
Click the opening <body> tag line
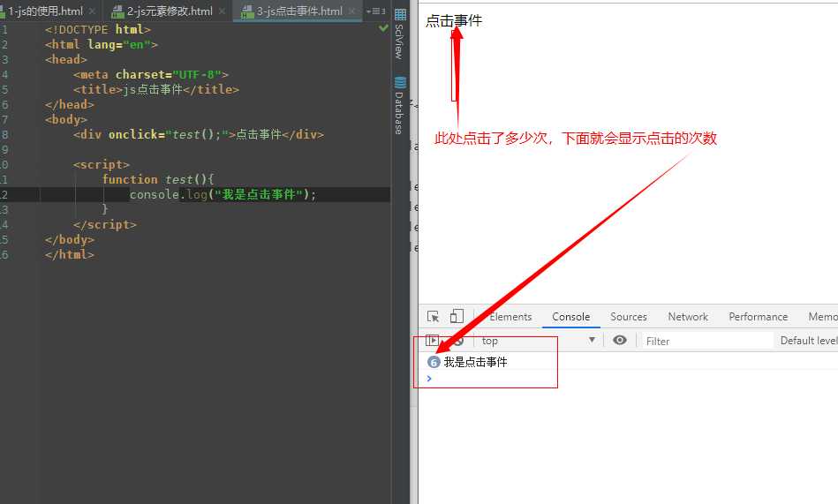pos(65,120)
